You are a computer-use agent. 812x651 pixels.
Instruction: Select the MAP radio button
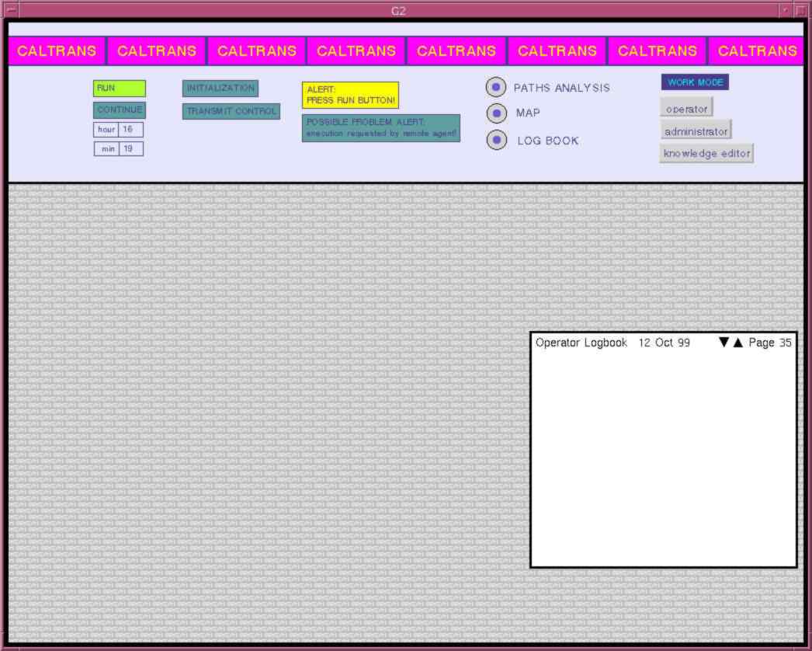497,113
